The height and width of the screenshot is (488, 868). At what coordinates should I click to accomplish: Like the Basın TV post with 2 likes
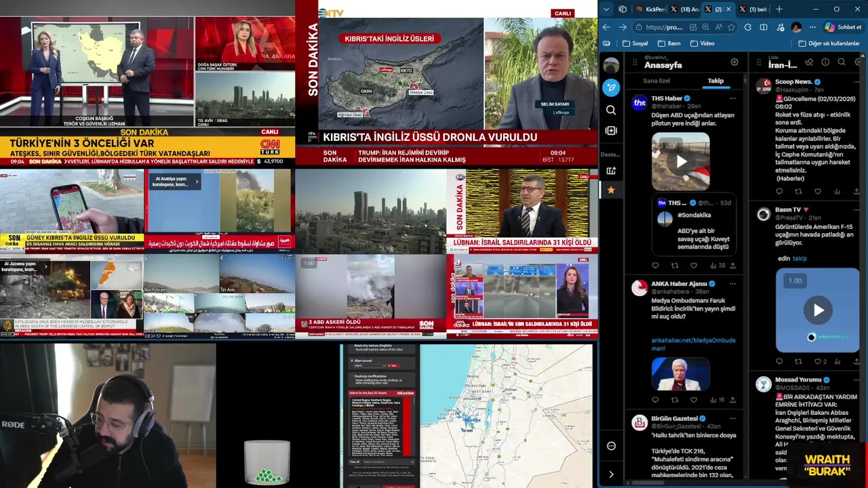pyautogui.click(x=818, y=361)
